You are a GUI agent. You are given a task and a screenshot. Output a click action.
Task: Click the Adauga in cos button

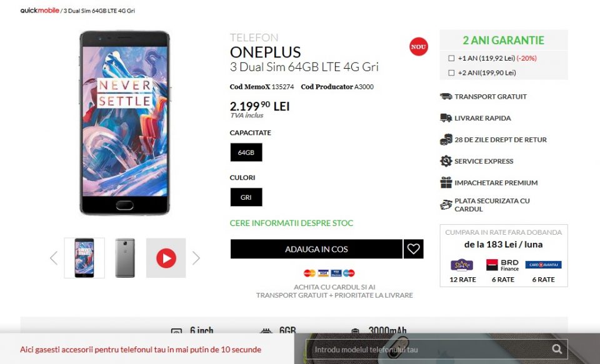tap(316, 249)
